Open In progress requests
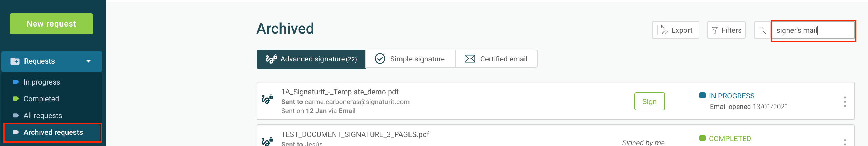868x146 pixels. click(x=42, y=82)
